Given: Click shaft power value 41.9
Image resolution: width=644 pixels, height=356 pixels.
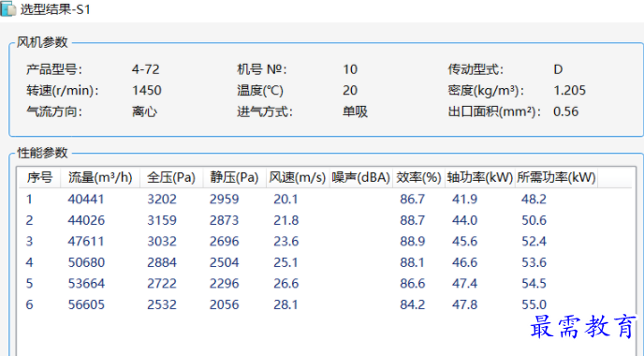Looking at the screenshot, I should click(x=464, y=200).
